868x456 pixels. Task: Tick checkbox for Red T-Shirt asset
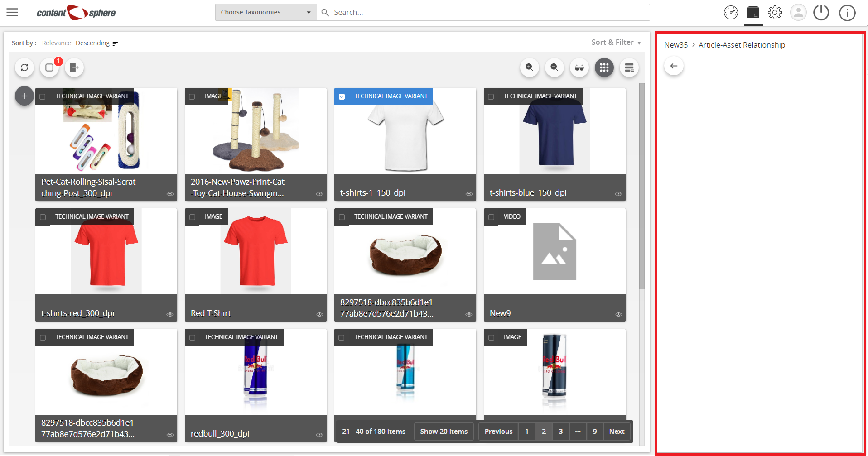pyautogui.click(x=192, y=217)
